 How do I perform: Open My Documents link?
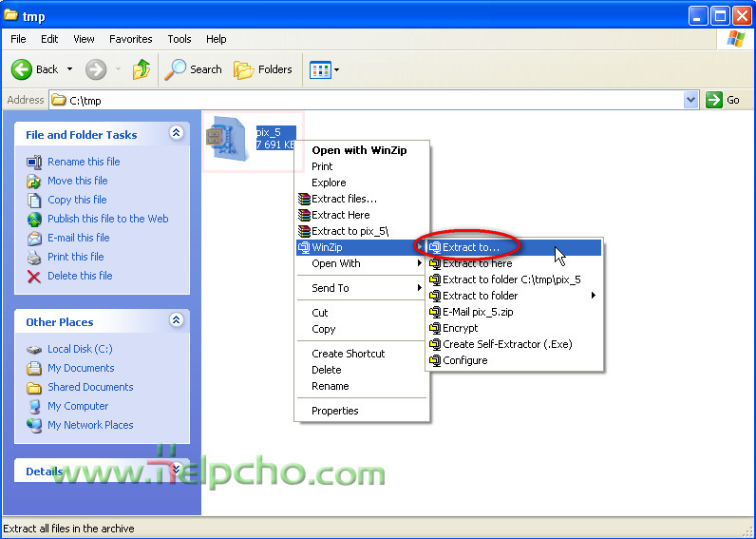point(81,368)
